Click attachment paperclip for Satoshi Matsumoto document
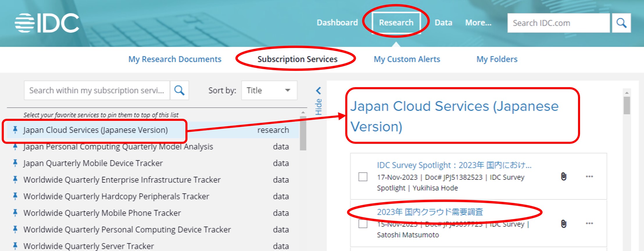 tap(563, 224)
